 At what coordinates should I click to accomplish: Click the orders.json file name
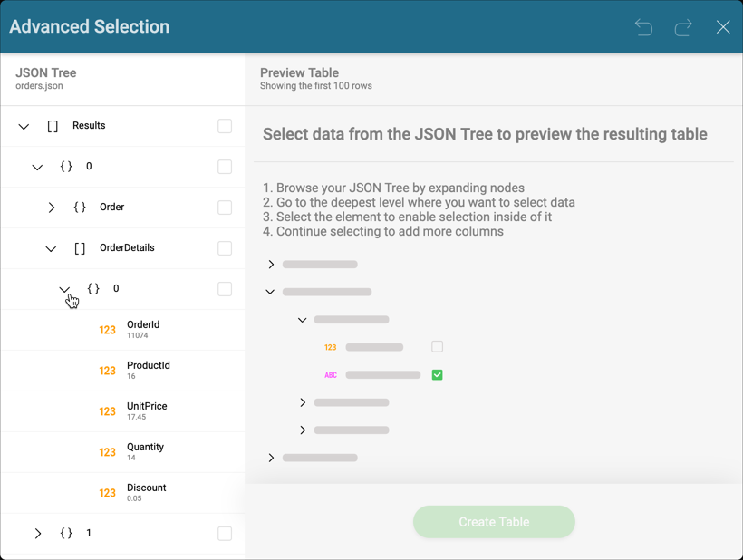[39, 86]
